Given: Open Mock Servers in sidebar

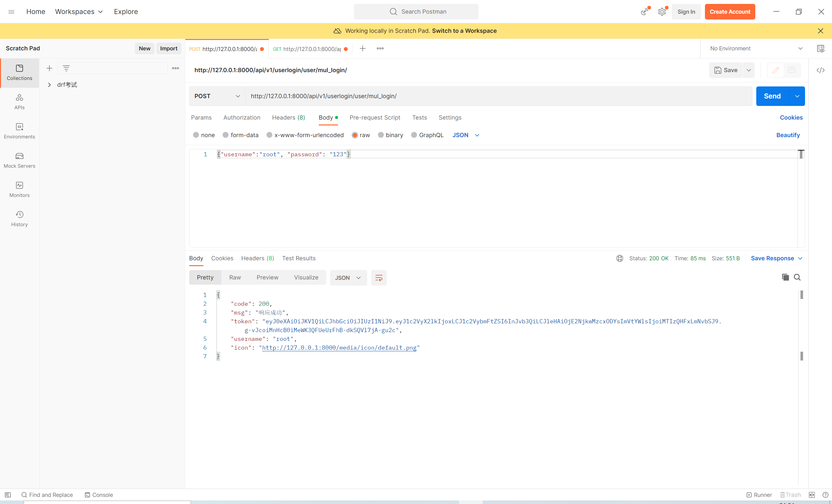Looking at the screenshot, I should 19,160.
